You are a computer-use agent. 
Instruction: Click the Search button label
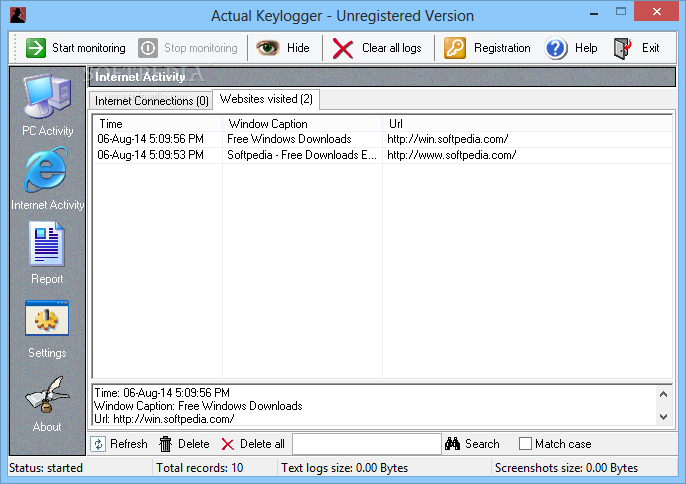482,444
